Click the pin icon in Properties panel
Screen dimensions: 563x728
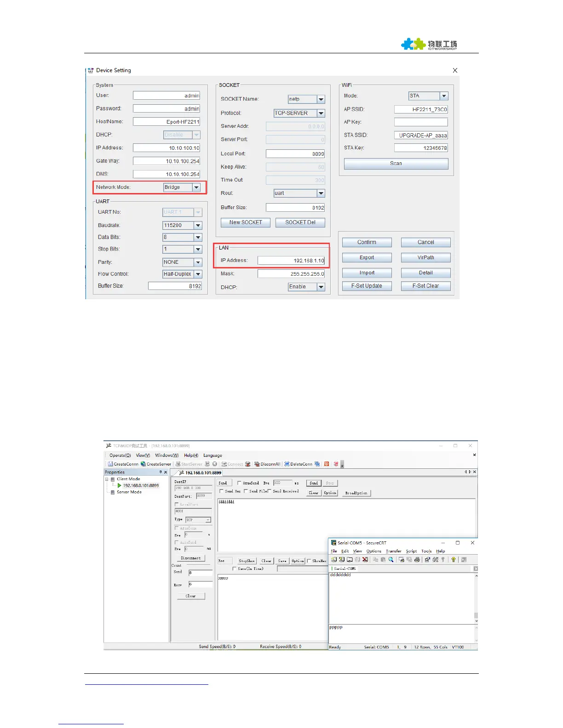161,472
